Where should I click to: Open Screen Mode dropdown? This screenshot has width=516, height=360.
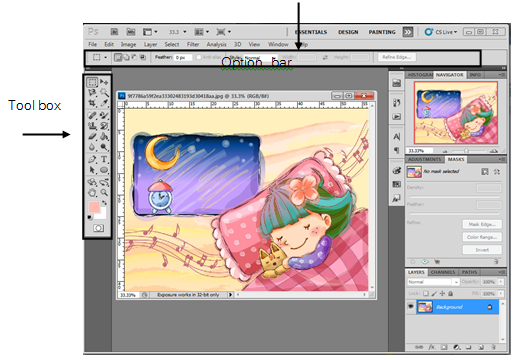224,32
